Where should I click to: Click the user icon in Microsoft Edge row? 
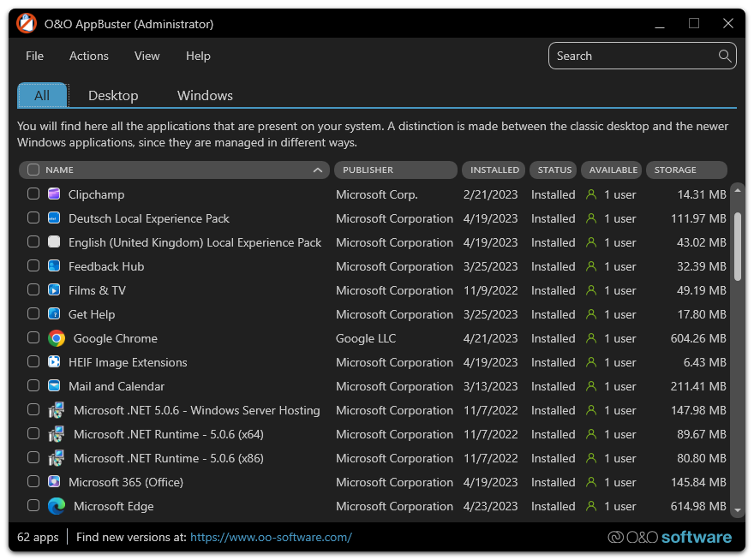(x=591, y=506)
